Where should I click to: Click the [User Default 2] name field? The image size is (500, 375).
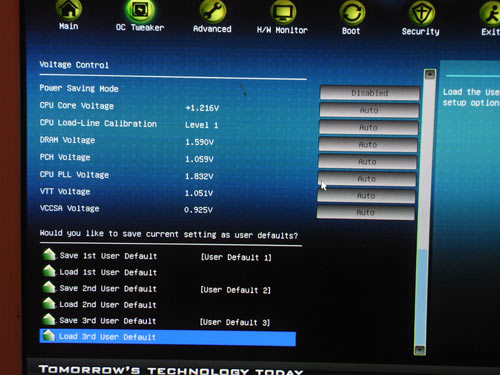coord(235,290)
